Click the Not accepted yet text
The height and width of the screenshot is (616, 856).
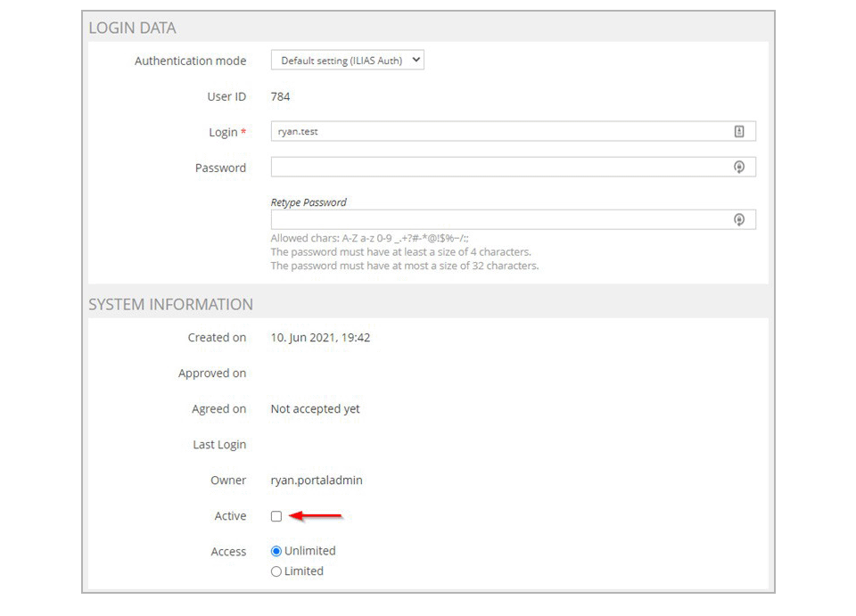[x=315, y=409]
